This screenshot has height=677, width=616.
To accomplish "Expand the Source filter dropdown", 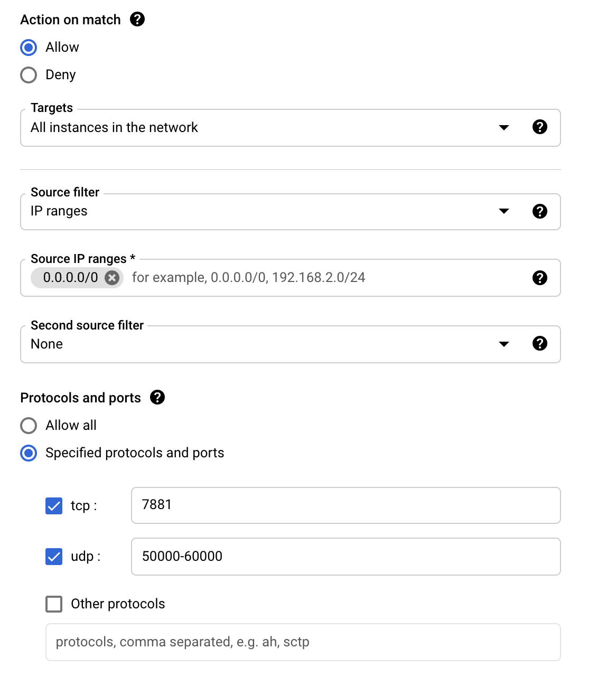I will pos(291,212).
